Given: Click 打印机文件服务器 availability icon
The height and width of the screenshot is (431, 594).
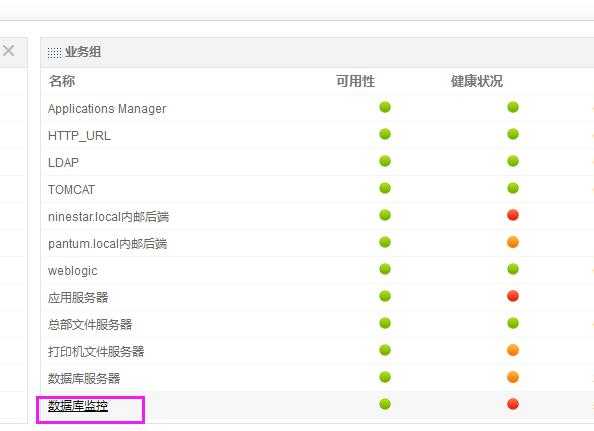Looking at the screenshot, I should pyautogui.click(x=385, y=350).
